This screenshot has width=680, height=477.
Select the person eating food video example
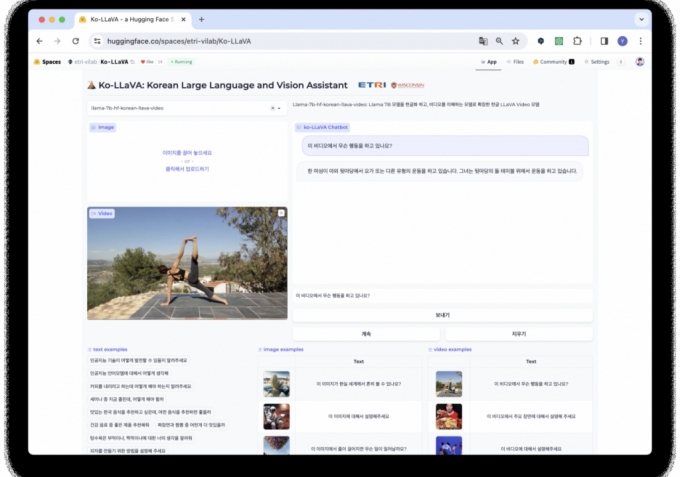tap(449, 416)
